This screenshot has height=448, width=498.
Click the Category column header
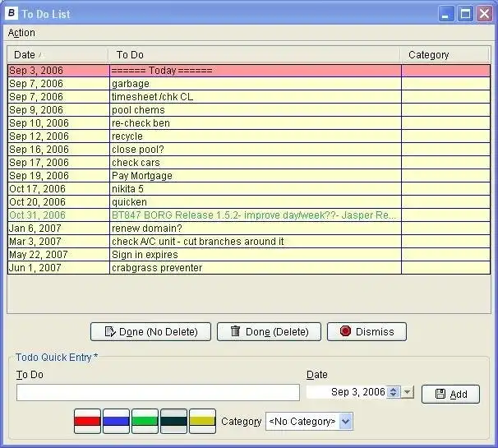click(x=428, y=55)
